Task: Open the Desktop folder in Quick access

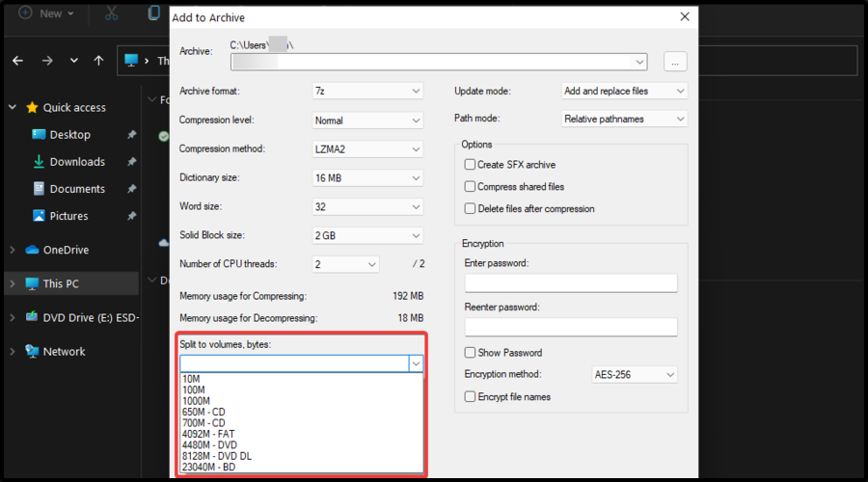Action: point(69,135)
